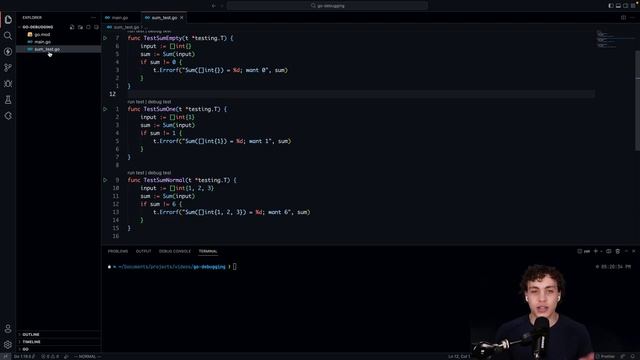Click errors and warnings count in status bar

coord(50,356)
